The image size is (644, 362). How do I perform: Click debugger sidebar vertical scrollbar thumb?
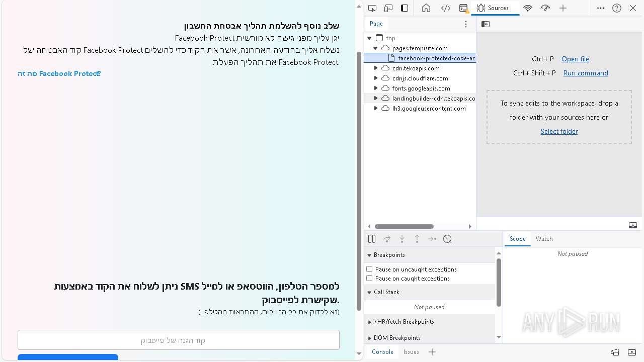[x=499, y=282]
